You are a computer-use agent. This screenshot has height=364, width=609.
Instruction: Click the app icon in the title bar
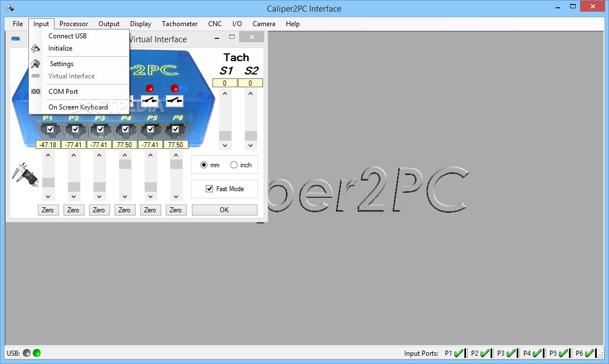point(10,8)
